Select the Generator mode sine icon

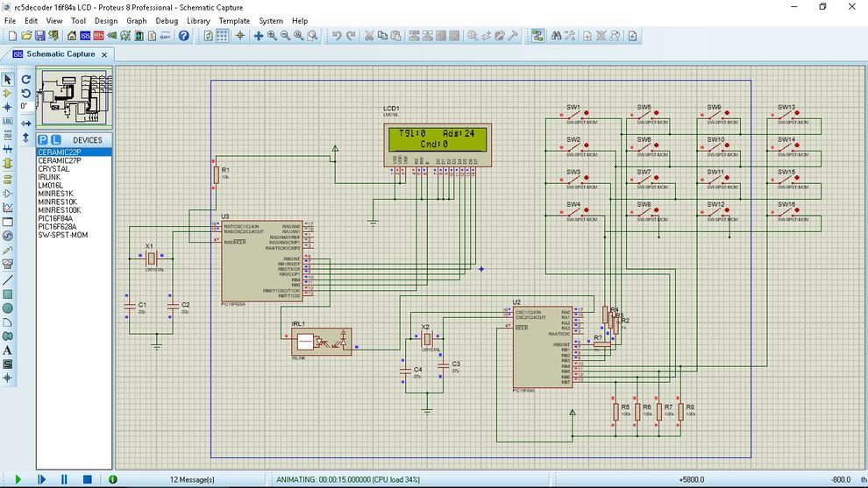tap(8, 237)
